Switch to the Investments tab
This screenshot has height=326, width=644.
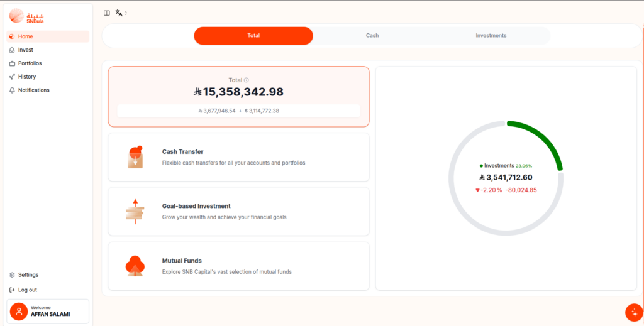491,36
